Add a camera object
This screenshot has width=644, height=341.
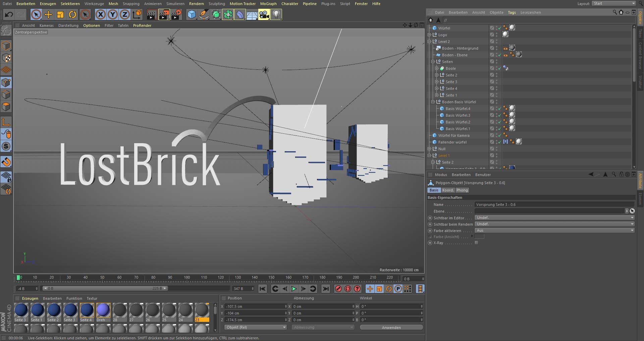[x=264, y=14]
